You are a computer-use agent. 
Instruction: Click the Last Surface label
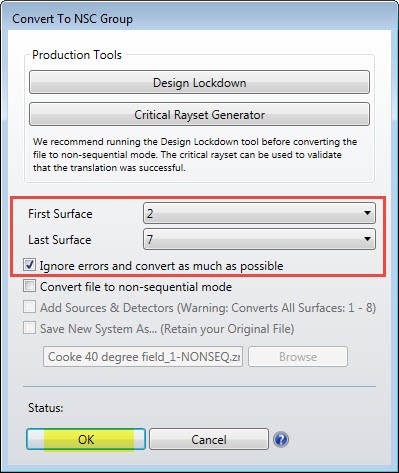tap(60, 240)
